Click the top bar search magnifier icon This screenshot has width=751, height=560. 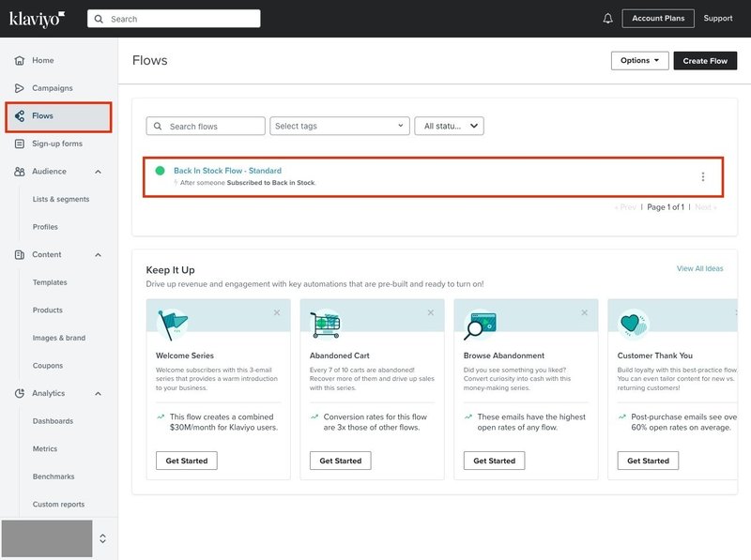pos(99,19)
